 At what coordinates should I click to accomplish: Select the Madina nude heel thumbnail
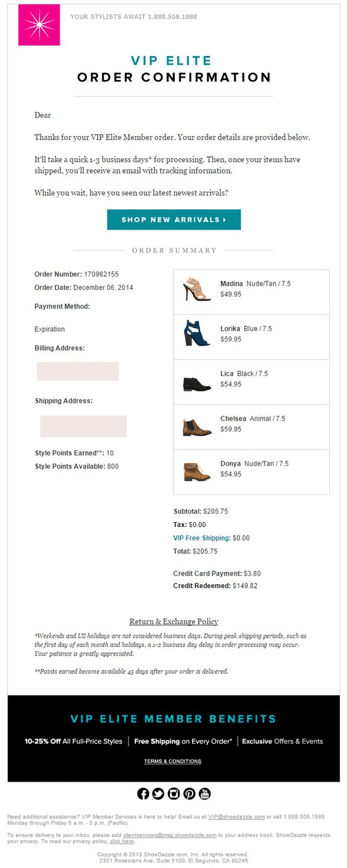pos(197,289)
